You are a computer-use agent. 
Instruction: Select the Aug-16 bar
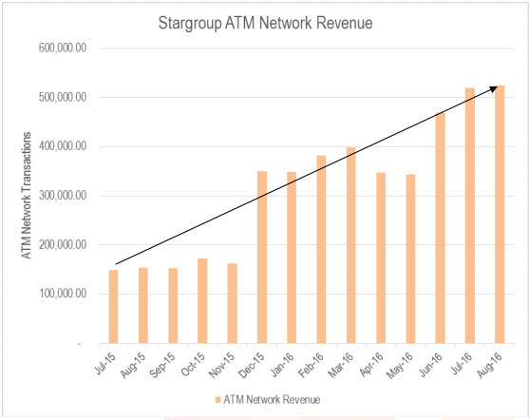click(500, 215)
